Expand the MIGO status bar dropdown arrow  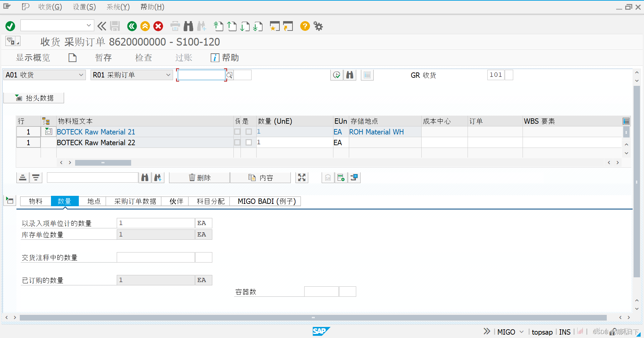click(522, 332)
